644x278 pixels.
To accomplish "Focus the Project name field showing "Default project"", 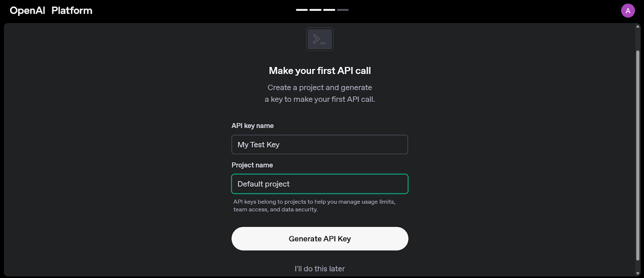I will click(x=319, y=184).
